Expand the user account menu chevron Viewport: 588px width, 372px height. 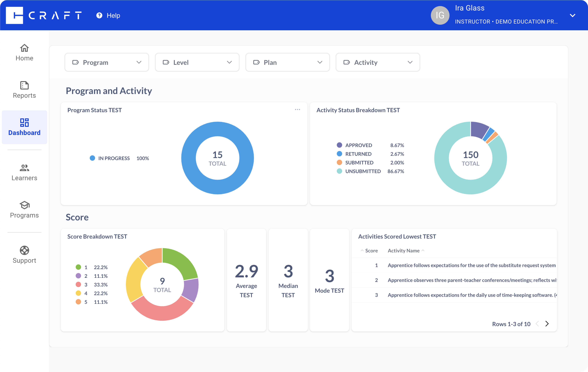(572, 15)
